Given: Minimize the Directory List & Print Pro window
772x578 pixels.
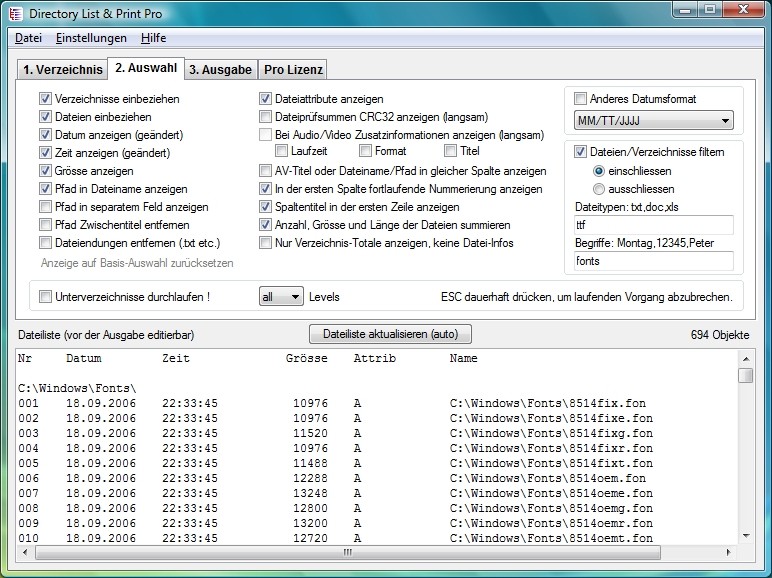Looking at the screenshot, I should pyautogui.click(x=685, y=9).
